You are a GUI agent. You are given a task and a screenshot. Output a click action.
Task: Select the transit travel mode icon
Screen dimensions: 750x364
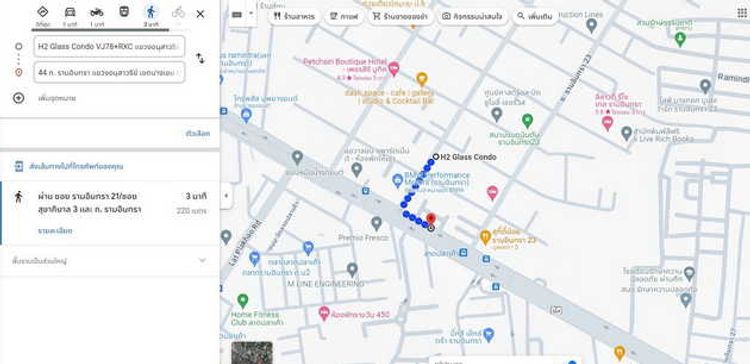pyautogui.click(x=124, y=12)
